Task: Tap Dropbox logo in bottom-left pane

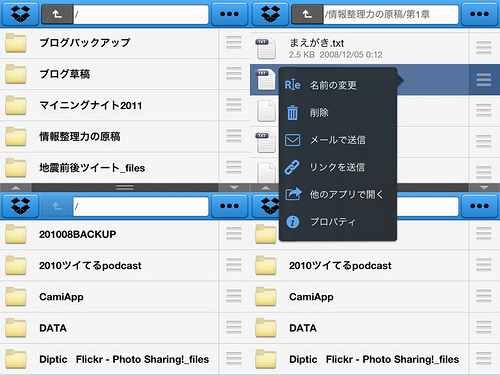Action: (20, 206)
